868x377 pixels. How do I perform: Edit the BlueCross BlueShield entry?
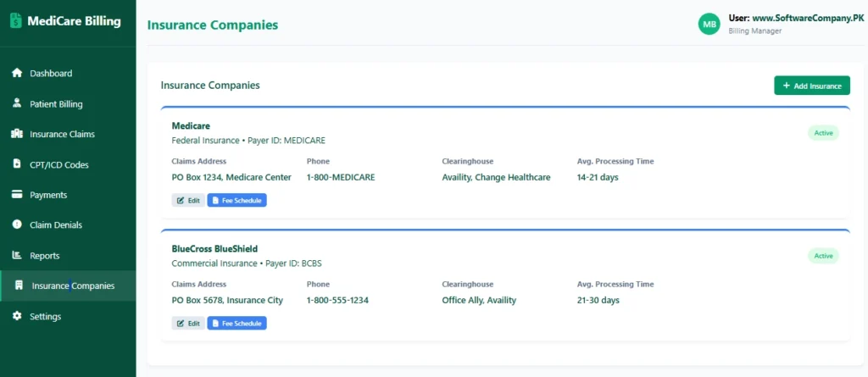tap(188, 323)
